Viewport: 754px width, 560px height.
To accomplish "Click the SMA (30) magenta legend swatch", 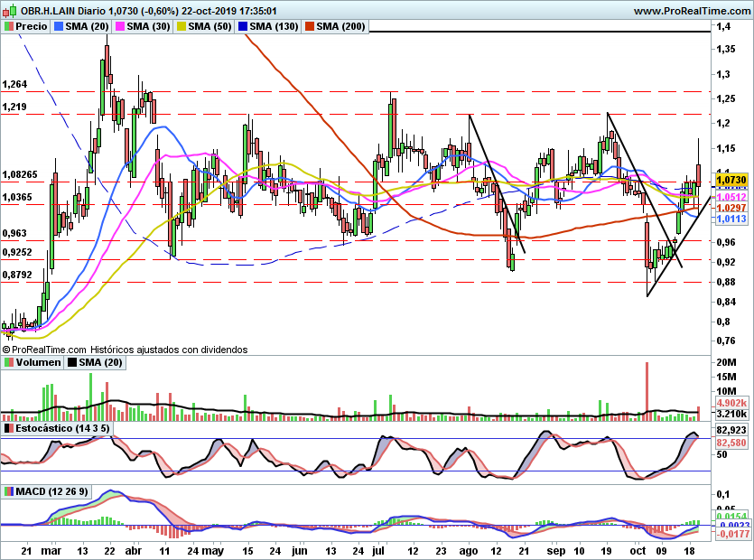I will coord(120,26).
